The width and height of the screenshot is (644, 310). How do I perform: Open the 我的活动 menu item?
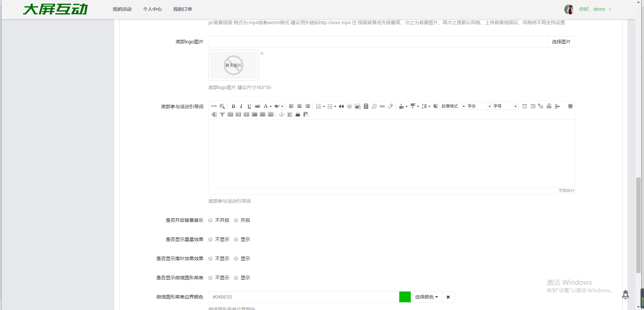pos(122,9)
